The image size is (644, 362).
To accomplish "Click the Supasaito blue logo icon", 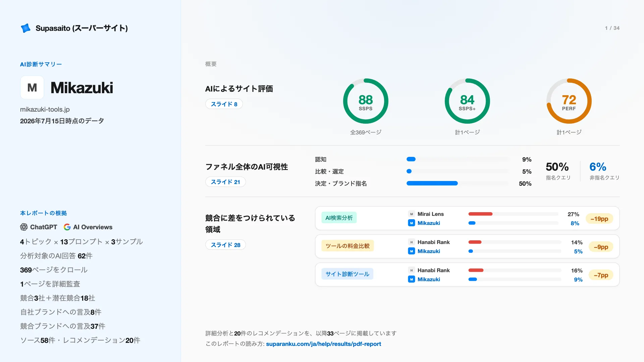I will pyautogui.click(x=25, y=28).
